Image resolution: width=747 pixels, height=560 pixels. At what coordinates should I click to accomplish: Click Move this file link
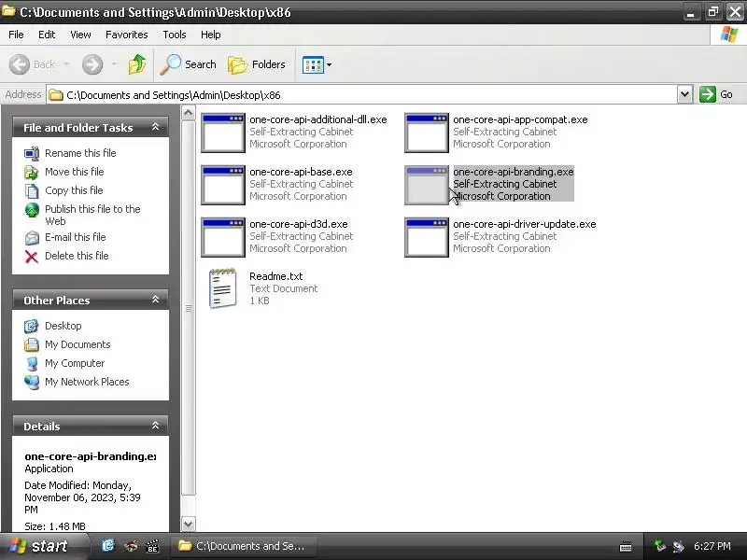(x=75, y=172)
